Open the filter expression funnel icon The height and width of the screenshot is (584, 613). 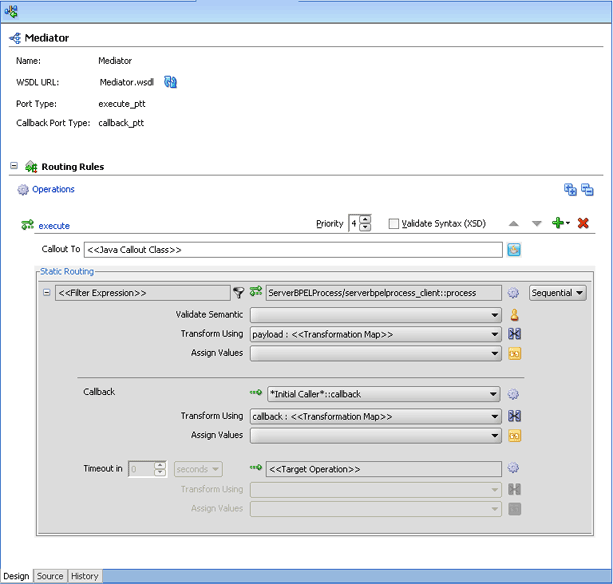coord(238,293)
